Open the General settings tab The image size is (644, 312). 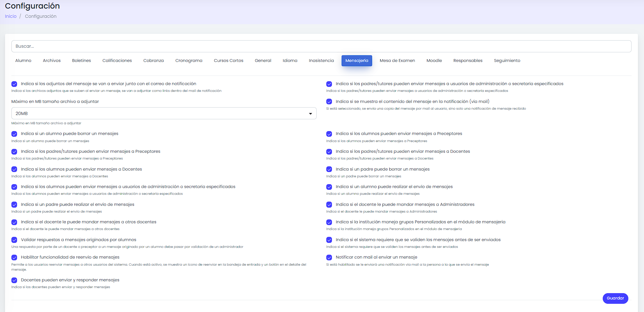263,61
